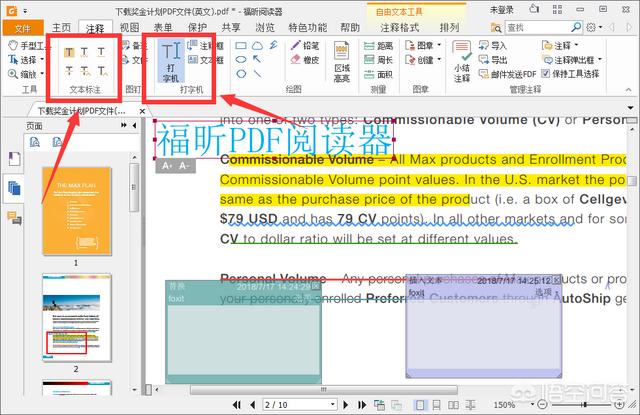Pick the polygon line drawing tool
This screenshot has height=415, width=640.
tap(273, 46)
